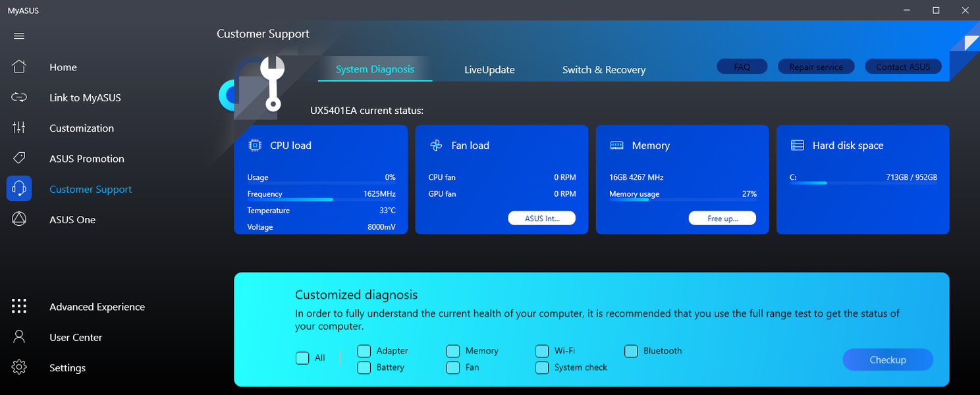
Task: Start the Checkup button
Action: 888,359
